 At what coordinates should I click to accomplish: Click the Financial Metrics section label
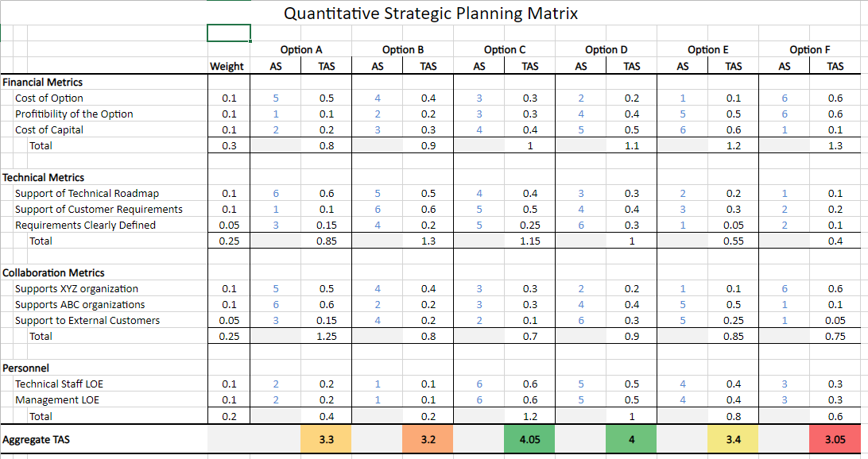[43, 82]
